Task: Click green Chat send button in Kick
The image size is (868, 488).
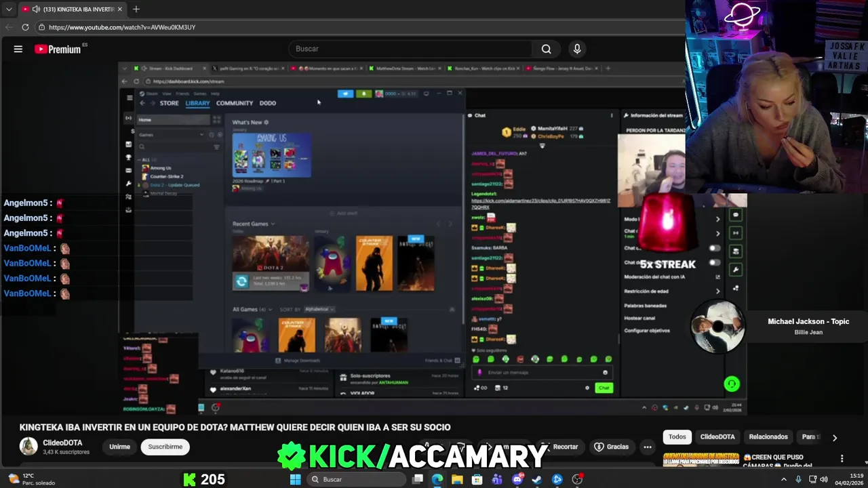Action: (x=604, y=388)
